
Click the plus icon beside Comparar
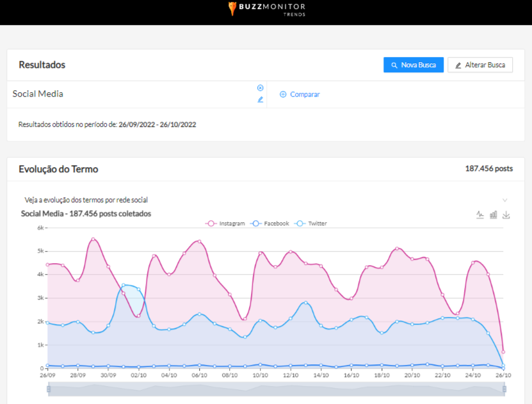click(283, 94)
